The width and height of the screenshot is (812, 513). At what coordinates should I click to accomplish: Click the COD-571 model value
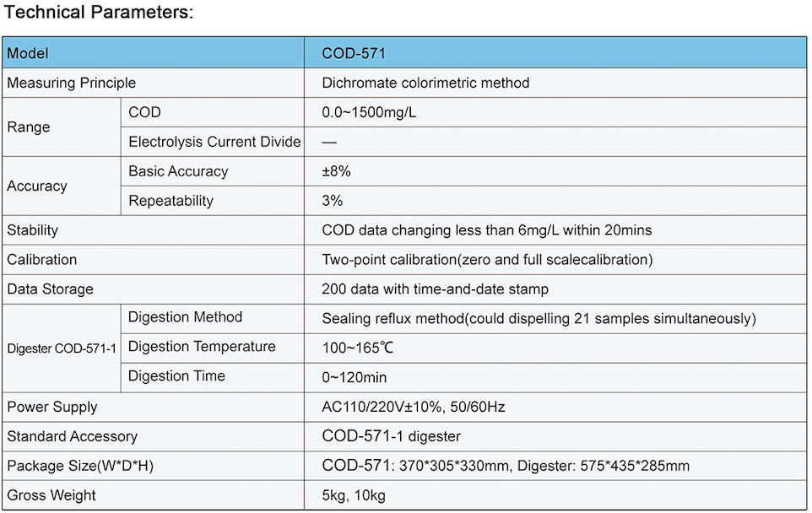click(354, 54)
